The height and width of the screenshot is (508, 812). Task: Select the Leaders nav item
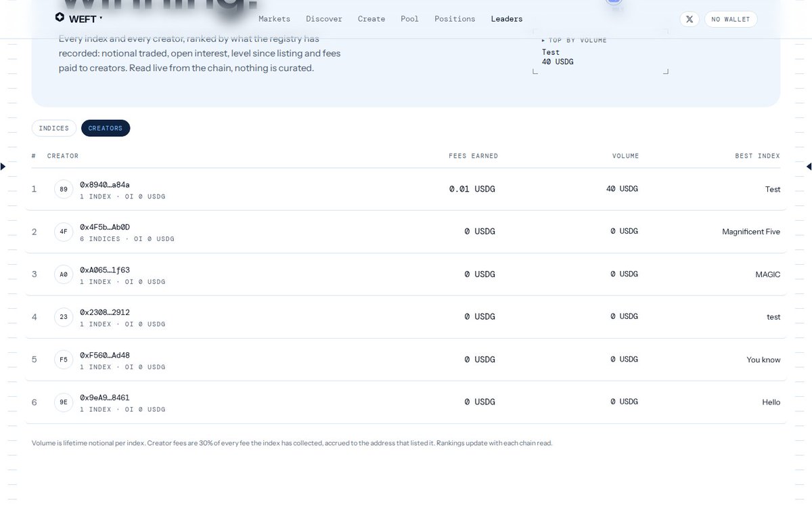[507, 19]
